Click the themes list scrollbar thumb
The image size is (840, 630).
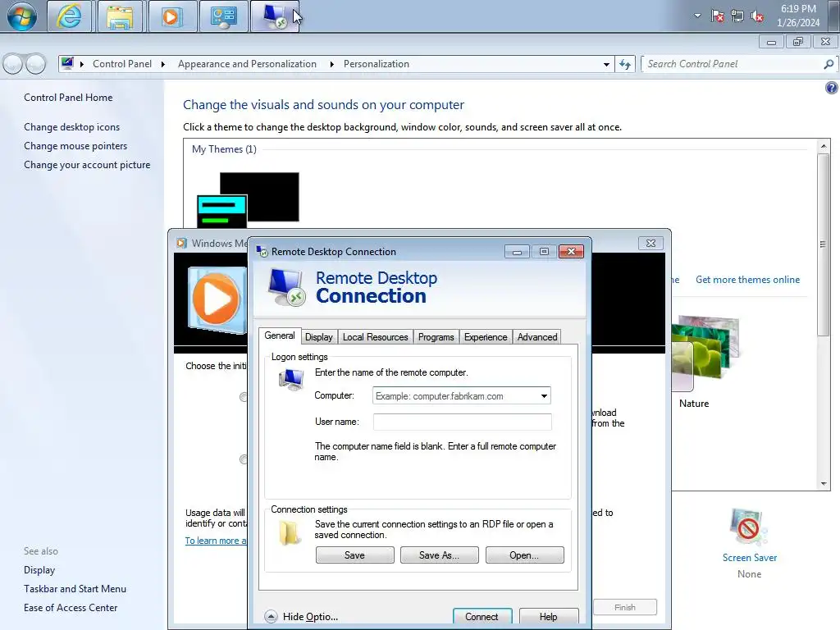[824, 244]
